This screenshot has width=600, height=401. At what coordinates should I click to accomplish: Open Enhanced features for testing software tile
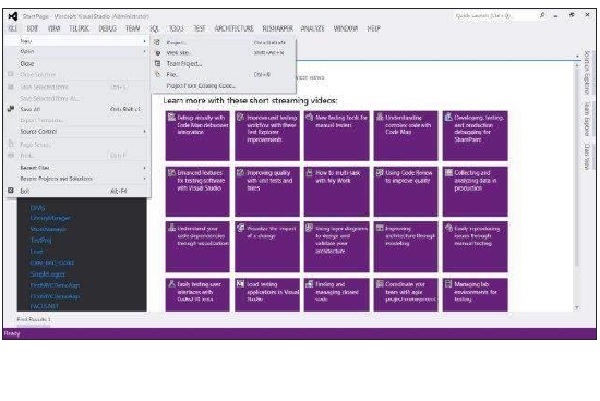(197, 191)
